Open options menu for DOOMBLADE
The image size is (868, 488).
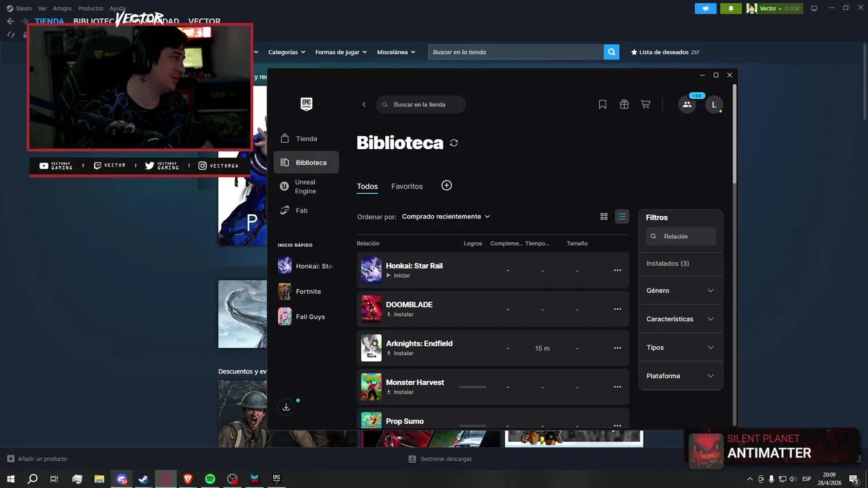tap(617, 309)
